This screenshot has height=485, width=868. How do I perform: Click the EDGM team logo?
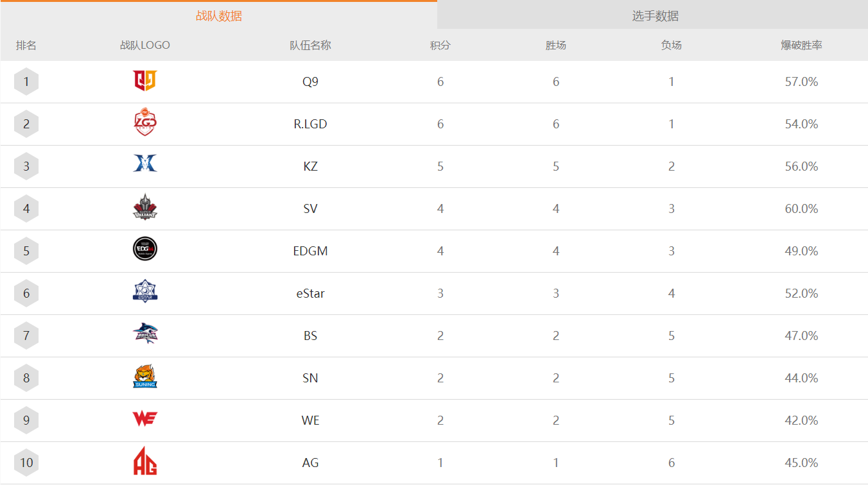(x=145, y=250)
